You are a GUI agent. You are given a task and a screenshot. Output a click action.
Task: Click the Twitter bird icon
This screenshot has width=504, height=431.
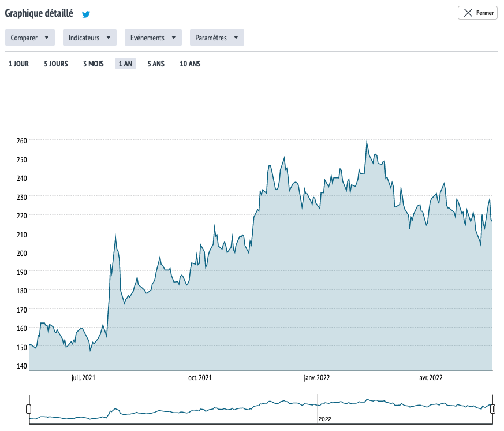tap(86, 14)
